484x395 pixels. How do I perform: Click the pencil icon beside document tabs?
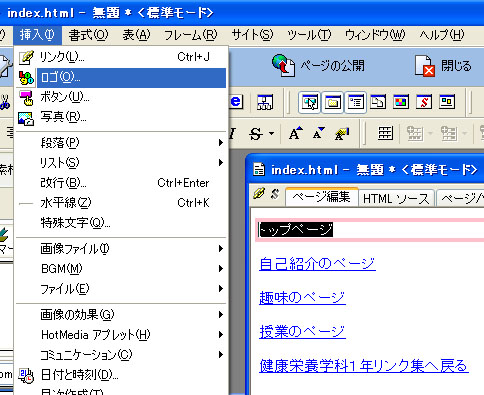pos(259,194)
